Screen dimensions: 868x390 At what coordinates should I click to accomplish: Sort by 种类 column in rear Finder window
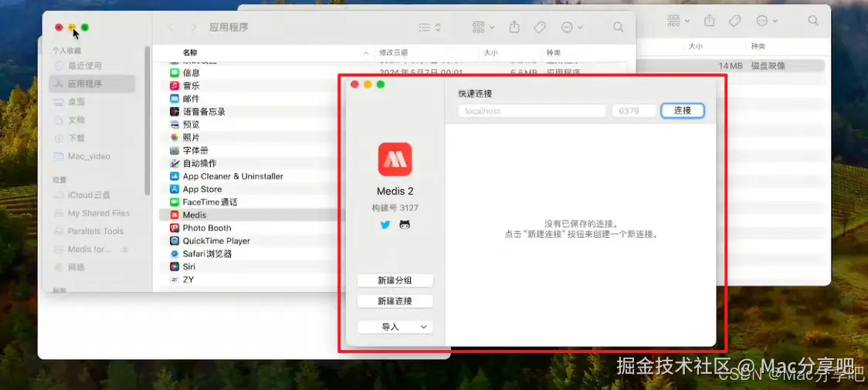click(758, 46)
